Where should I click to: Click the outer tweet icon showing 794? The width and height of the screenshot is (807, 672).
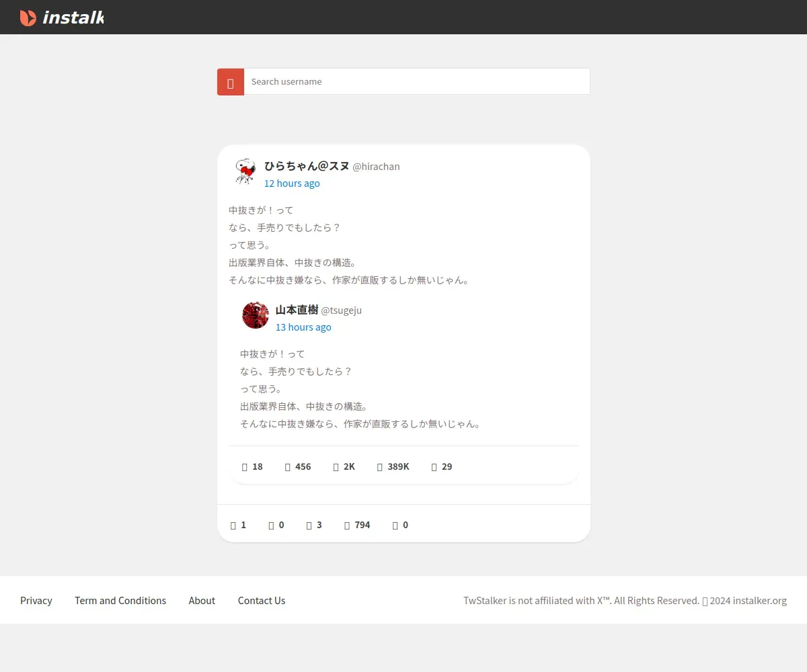point(347,525)
